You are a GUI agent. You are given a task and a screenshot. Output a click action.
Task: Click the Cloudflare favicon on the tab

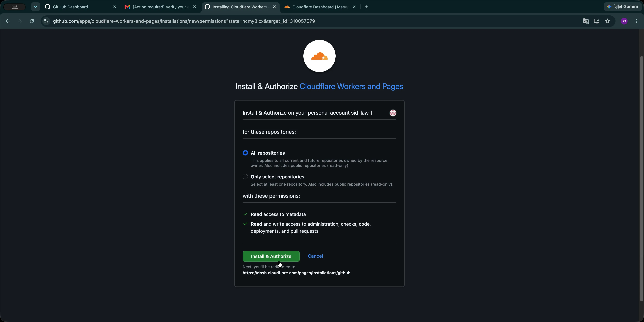point(287,7)
